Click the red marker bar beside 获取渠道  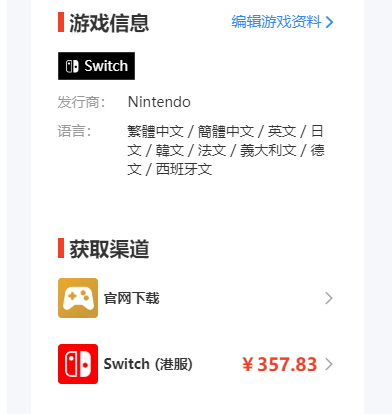click(61, 248)
